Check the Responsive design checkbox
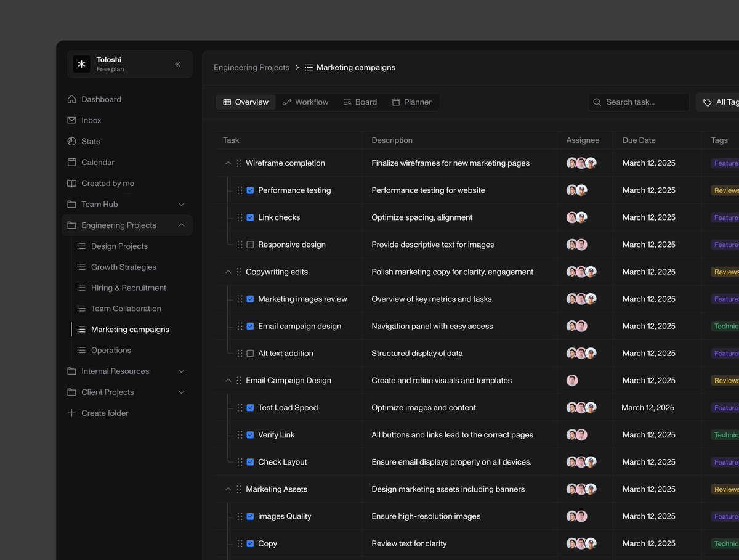739x560 pixels. point(250,244)
